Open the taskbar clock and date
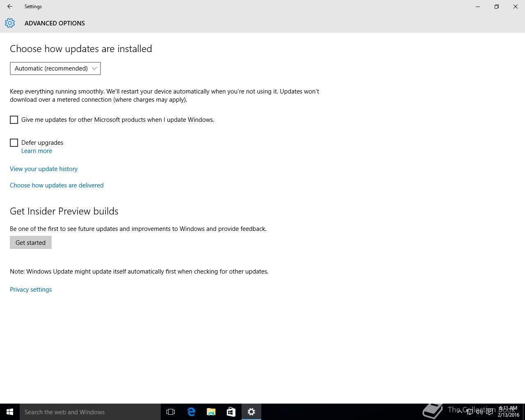 coord(509,412)
